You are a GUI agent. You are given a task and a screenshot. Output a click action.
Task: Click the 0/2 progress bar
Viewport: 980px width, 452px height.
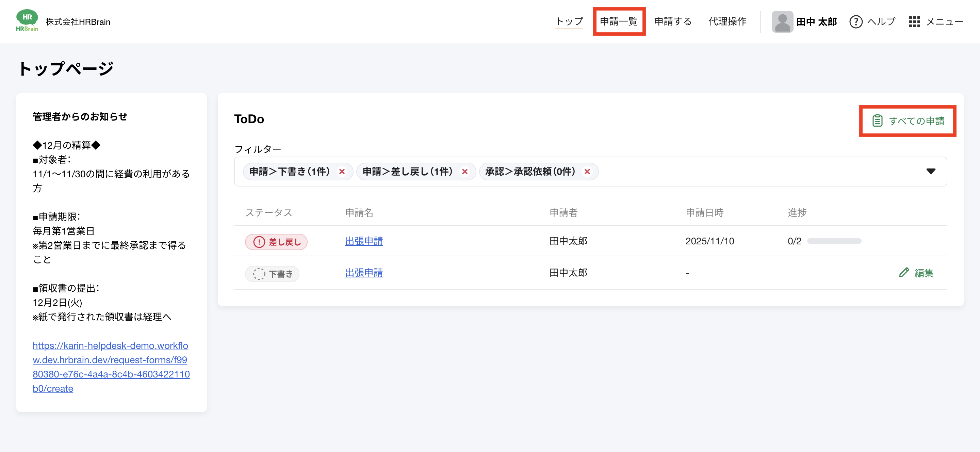pos(834,241)
